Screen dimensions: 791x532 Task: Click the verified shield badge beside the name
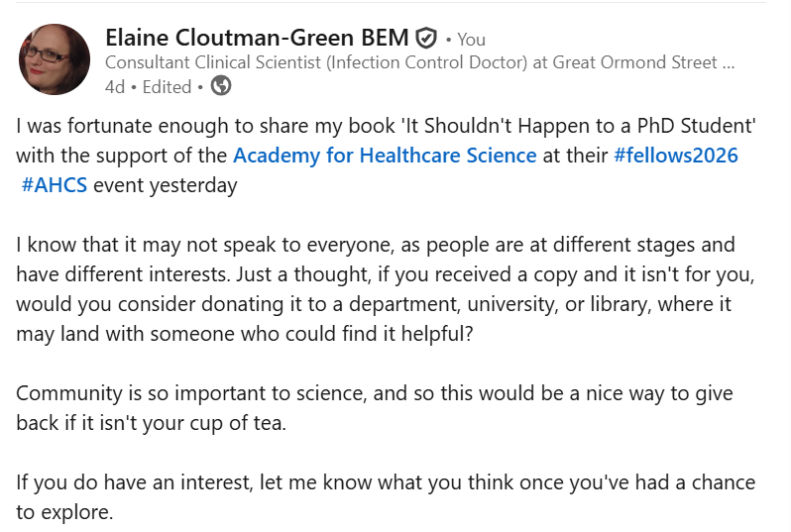point(426,39)
